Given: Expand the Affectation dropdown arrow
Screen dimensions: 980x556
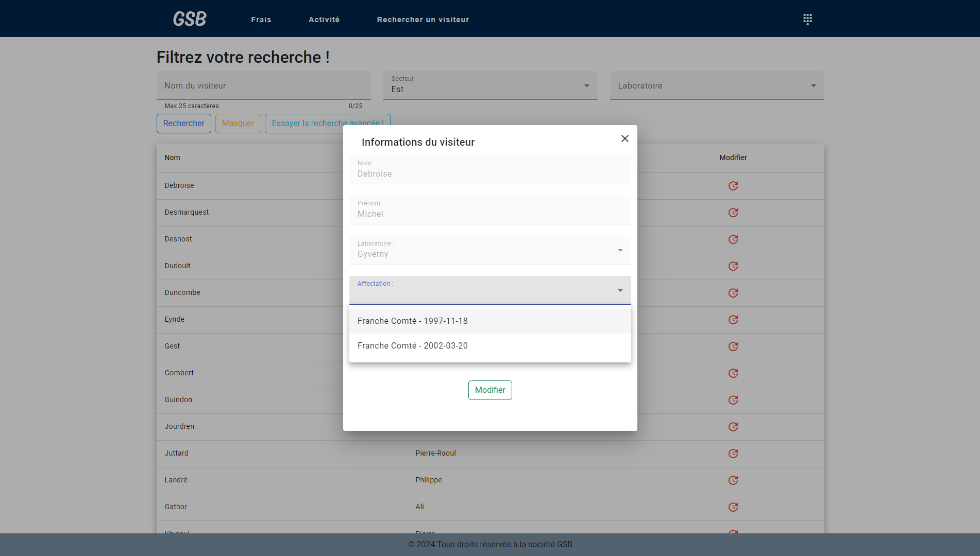Looking at the screenshot, I should 620,291.
